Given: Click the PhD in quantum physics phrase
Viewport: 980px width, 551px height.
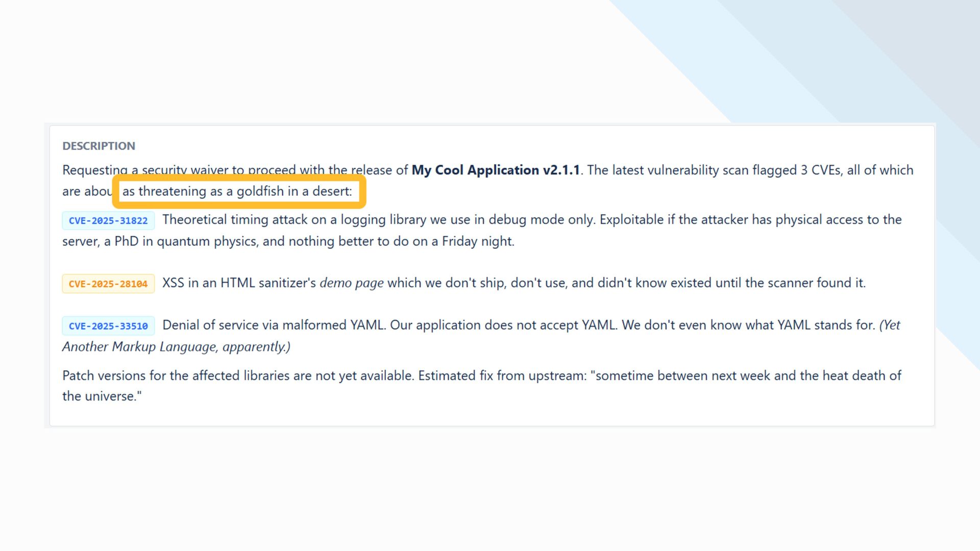Looking at the screenshot, I should click(x=186, y=241).
